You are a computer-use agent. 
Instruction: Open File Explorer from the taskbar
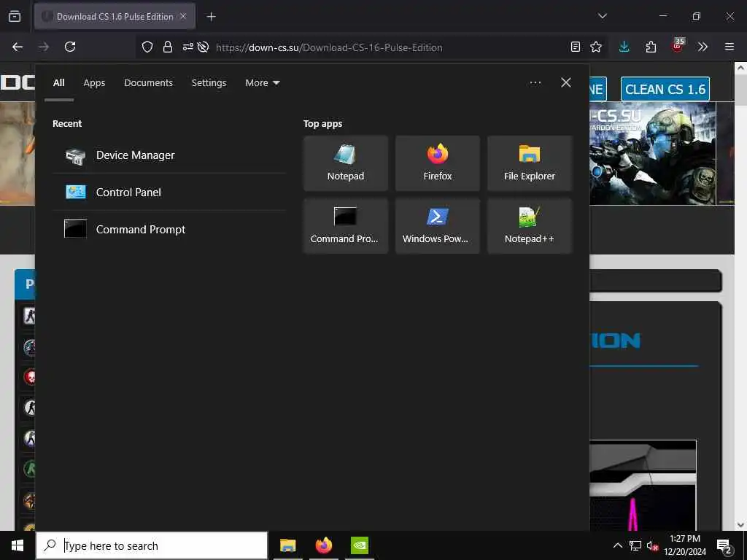(x=287, y=545)
